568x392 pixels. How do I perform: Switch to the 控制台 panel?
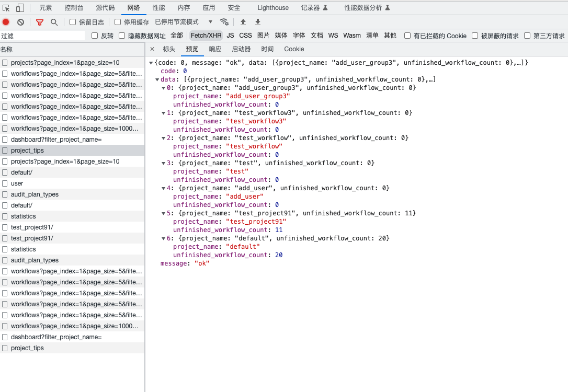[74, 8]
